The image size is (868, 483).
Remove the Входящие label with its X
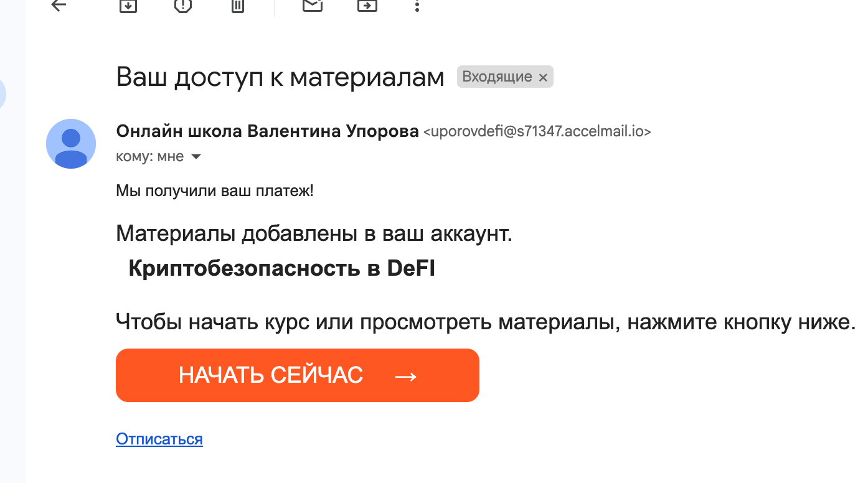click(543, 77)
